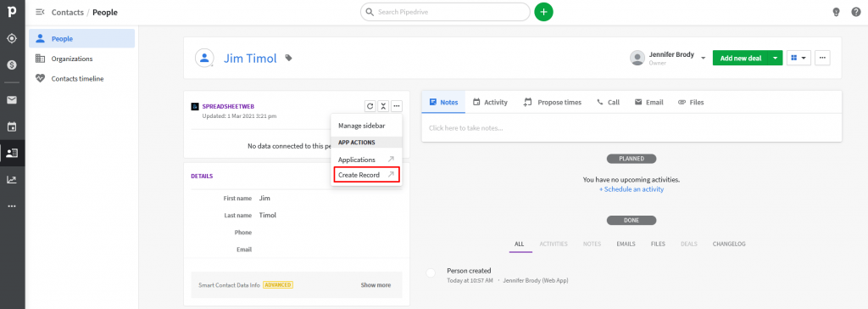Open the More ellipsis in left sidebar
The width and height of the screenshot is (868, 309).
(x=12, y=206)
